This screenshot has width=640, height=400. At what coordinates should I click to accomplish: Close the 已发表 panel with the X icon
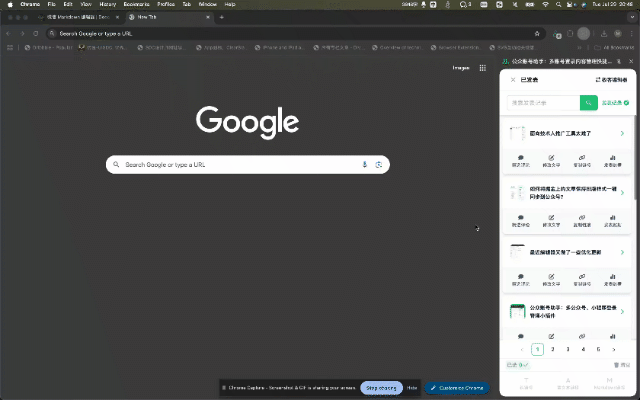[x=513, y=80]
